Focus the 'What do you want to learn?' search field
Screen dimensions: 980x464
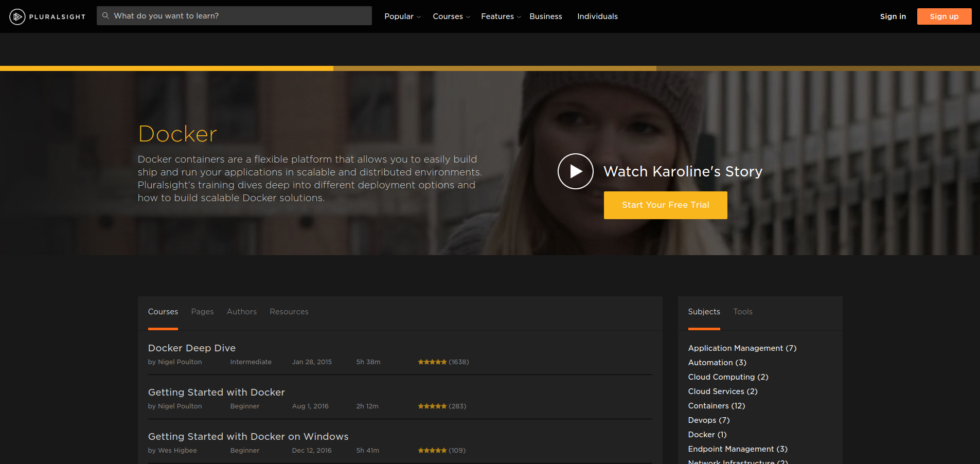point(234,16)
